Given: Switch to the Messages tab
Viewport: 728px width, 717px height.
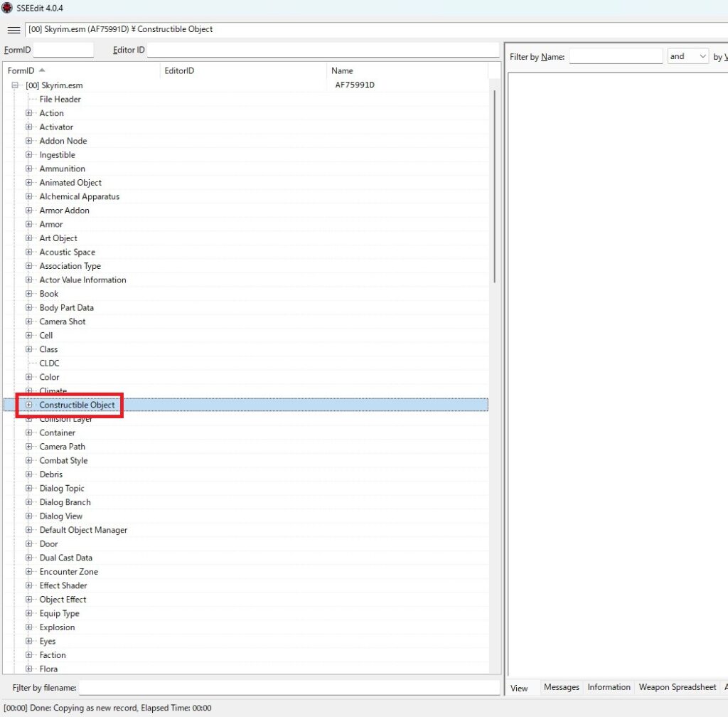Looking at the screenshot, I should tap(561, 687).
